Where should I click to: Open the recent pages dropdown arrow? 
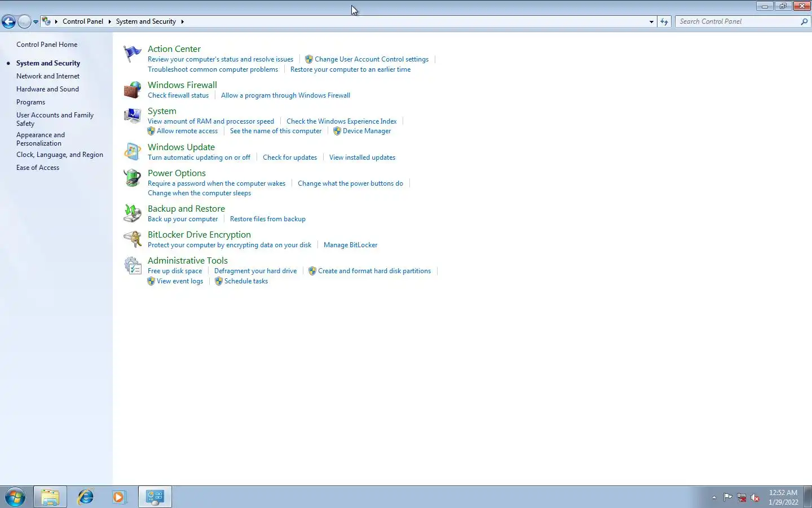point(36,22)
